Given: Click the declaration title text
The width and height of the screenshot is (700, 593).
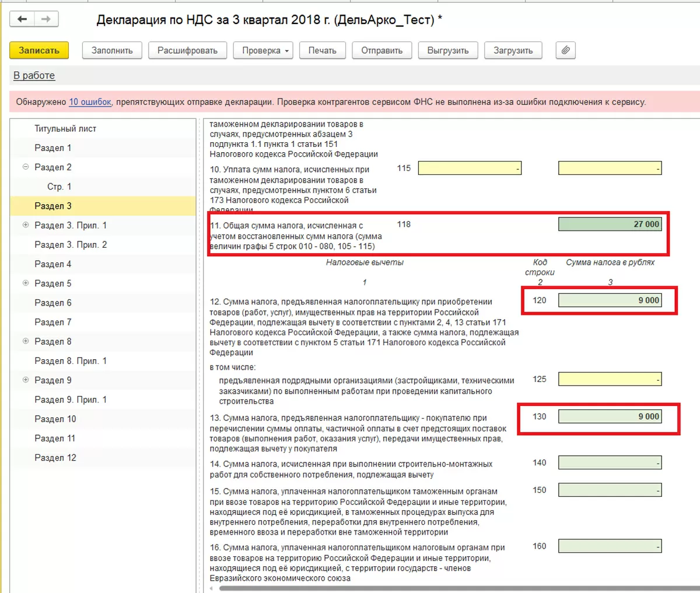Looking at the screenshot, I should pyautogui.click(x=269, y=20).
